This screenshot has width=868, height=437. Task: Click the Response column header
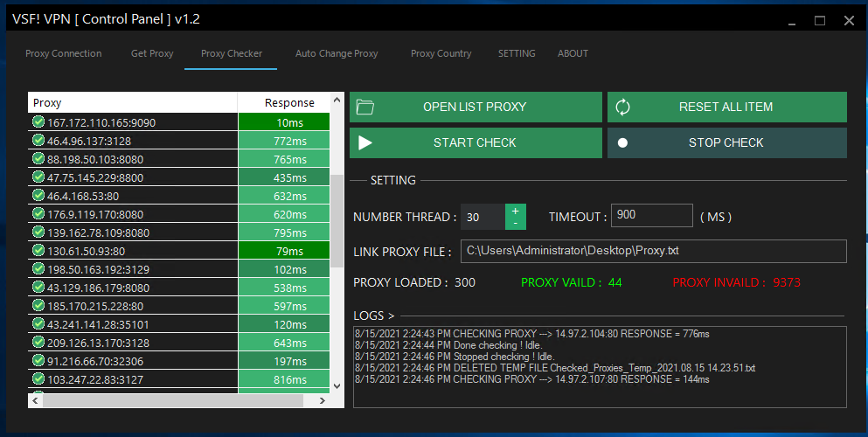pos(284,103)
